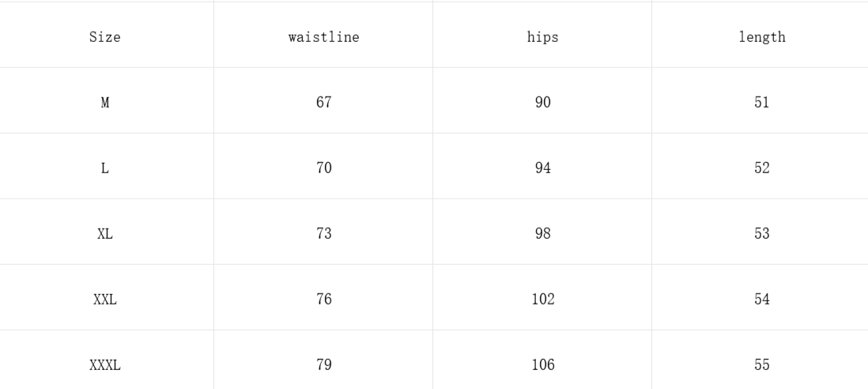Click hips value 90
Screen dimensions: 868x389
coord(542,103)
